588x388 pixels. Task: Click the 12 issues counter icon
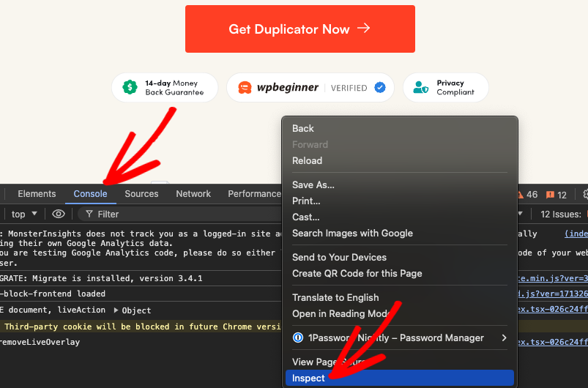click(550, 195)
